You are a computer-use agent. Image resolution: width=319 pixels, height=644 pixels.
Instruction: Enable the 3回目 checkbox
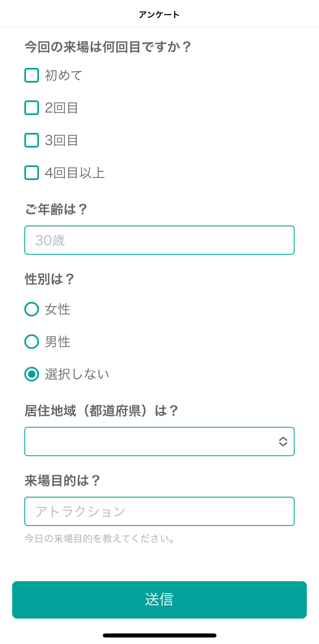pos(32,140)
